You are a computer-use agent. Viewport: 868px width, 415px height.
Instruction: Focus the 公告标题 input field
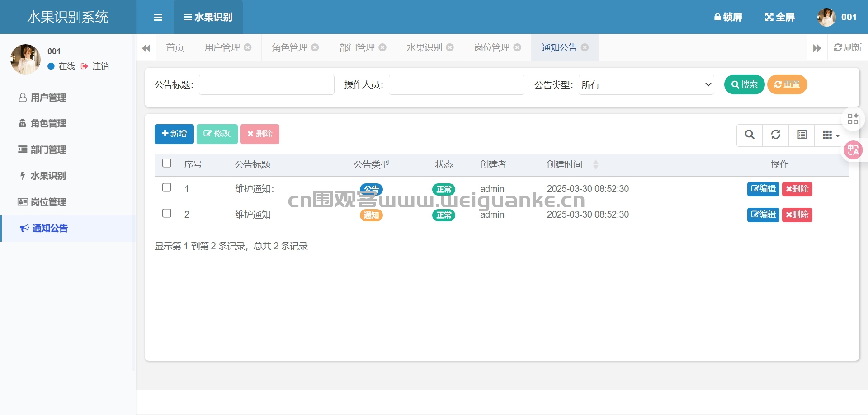point(267,84)
